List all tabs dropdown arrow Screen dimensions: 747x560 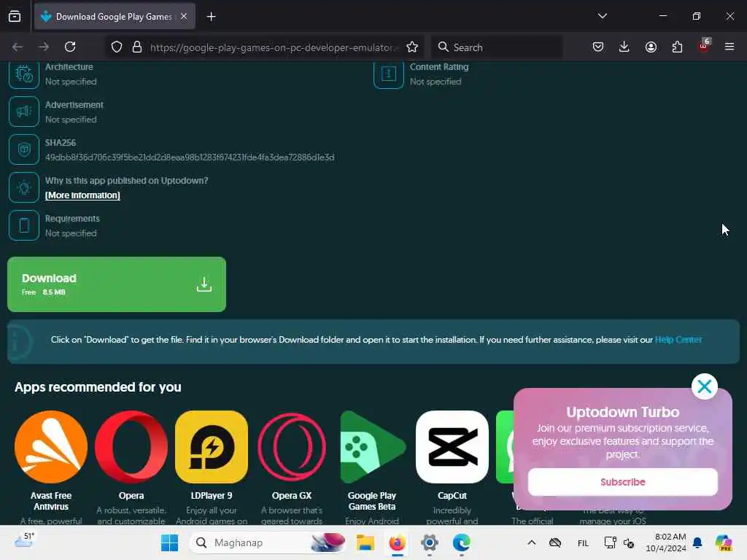click(x=602, y=16)
